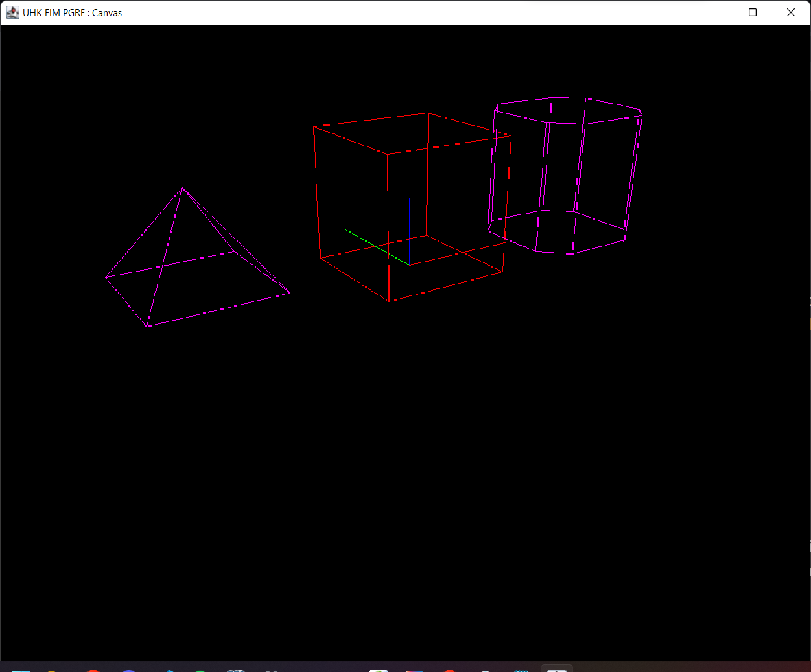Click the hexagonal prism's top face
811x672 pixels.
(569, 110)
